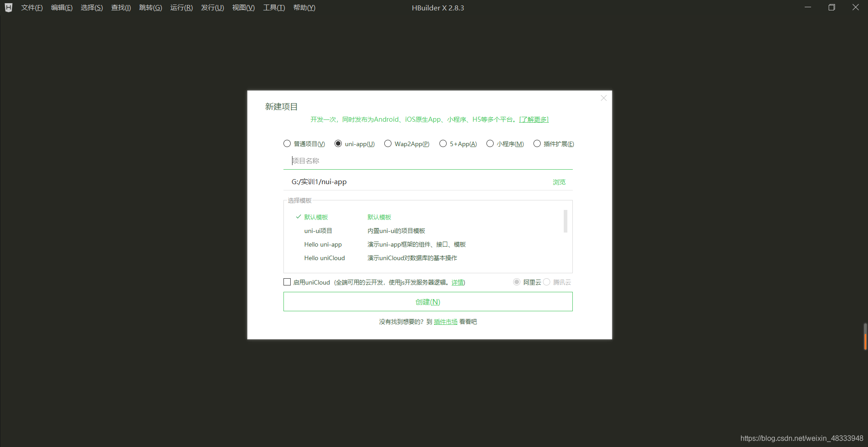Open the 工具(T) menu
The image size is (868, 447).
(x=274, y=8)
